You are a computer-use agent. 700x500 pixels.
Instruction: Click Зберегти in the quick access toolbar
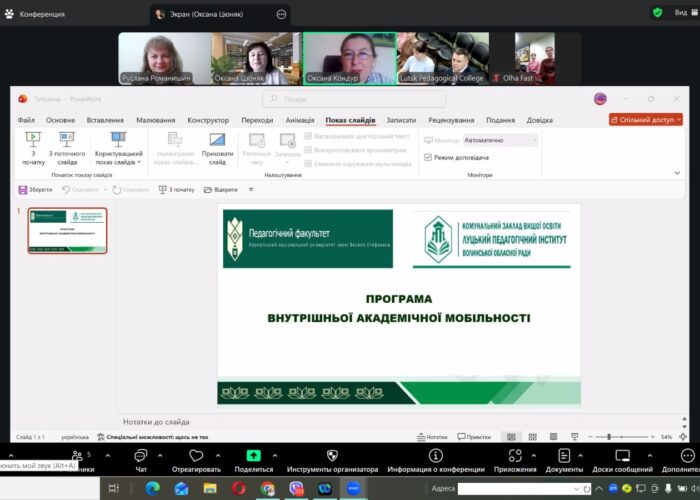coord(35,189)
